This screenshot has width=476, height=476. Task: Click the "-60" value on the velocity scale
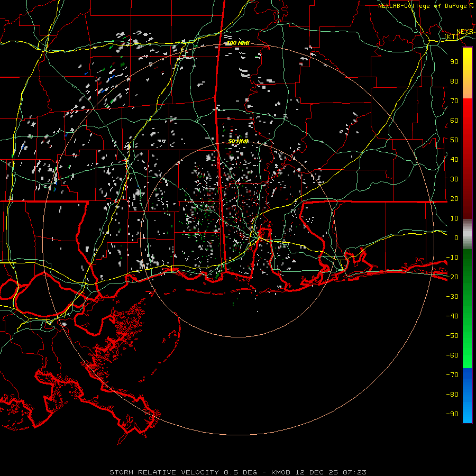[x=452, y=355]
